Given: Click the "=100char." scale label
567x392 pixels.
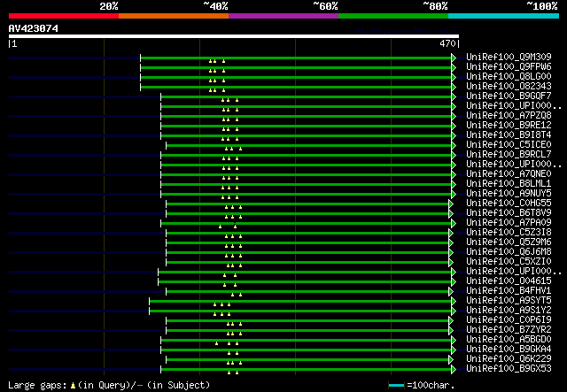Looking at the screenshot, I should 431,385.
